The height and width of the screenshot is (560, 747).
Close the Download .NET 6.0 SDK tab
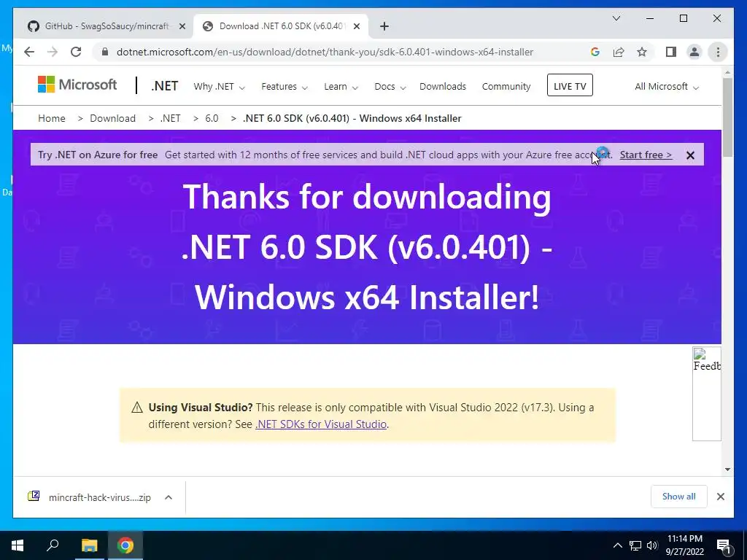[356, 26]
